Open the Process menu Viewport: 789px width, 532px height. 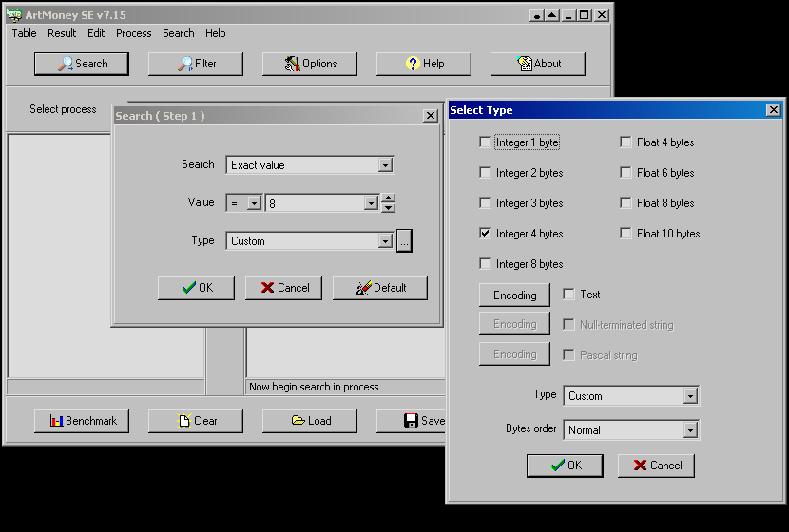click(133, 33)
